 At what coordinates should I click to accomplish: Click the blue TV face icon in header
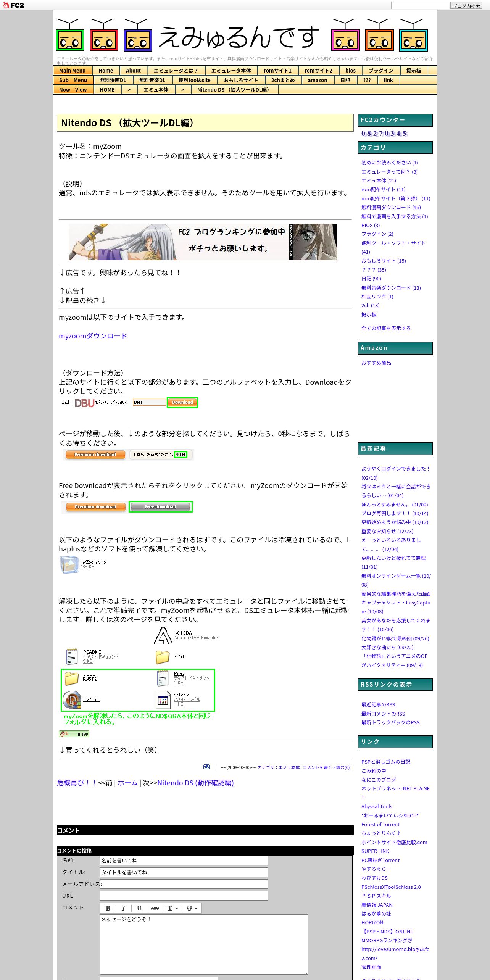click(x=138, y=35)
